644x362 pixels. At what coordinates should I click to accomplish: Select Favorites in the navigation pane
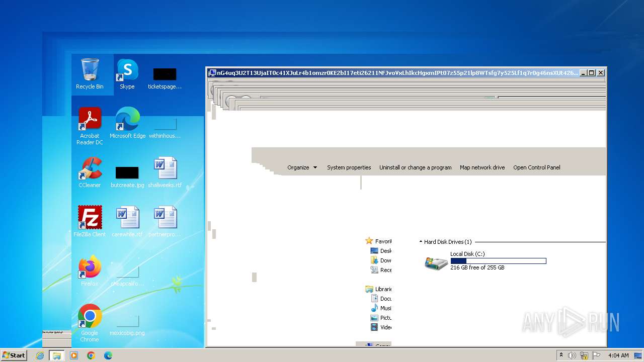(378, 241)
